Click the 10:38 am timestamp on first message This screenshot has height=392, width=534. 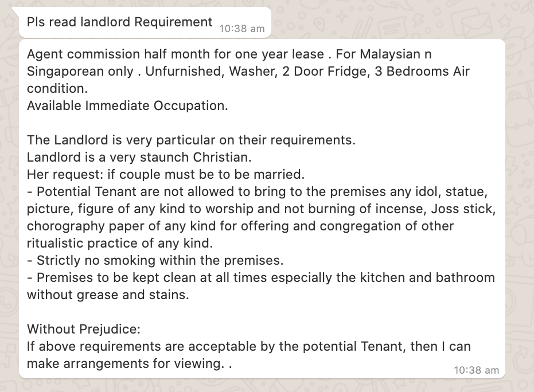tap(242, 29)
